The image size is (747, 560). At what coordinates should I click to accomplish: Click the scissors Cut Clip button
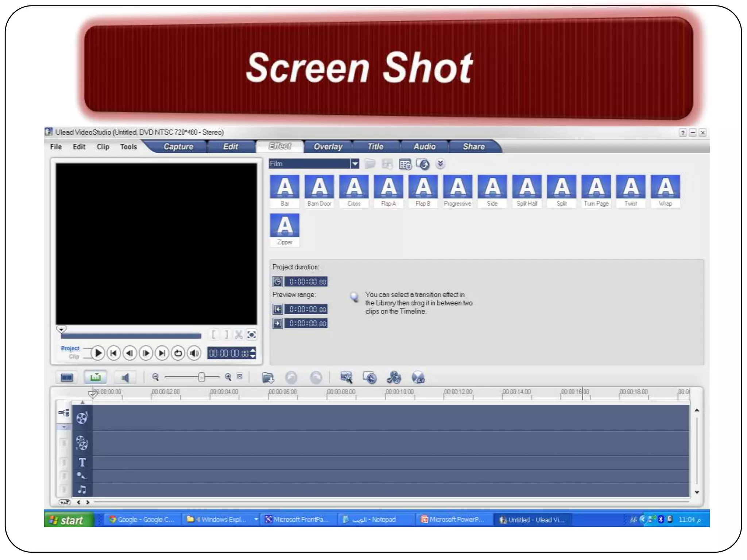point(239,334)
